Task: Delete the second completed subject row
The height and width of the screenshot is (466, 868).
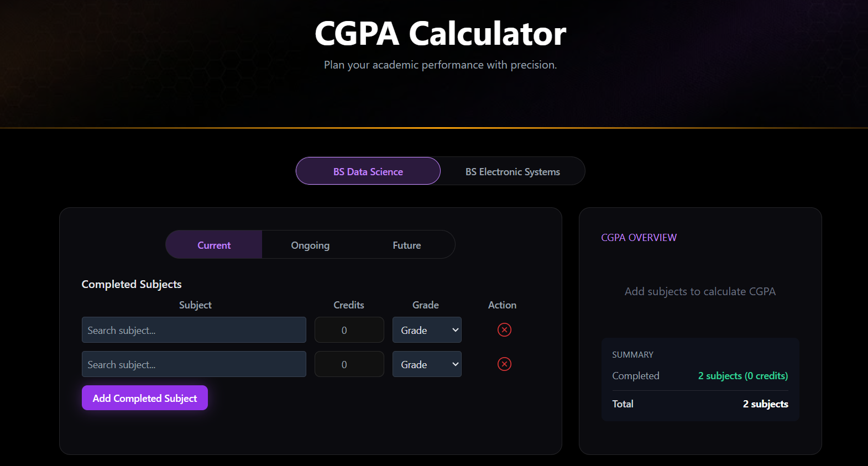Action: (504, 364)
